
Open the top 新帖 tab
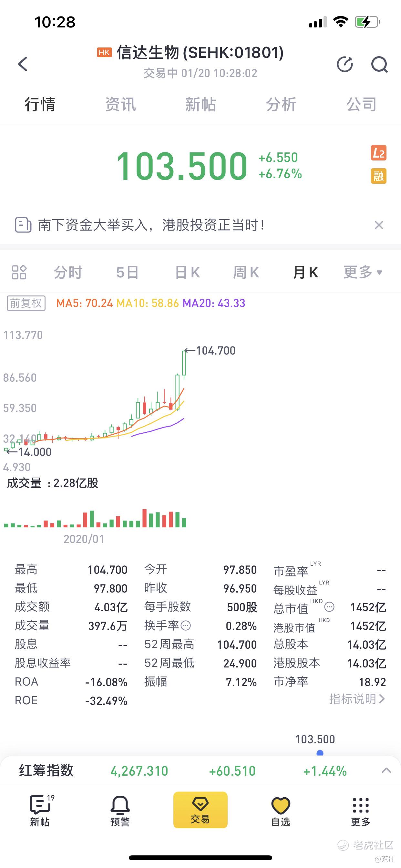[200, 104]
